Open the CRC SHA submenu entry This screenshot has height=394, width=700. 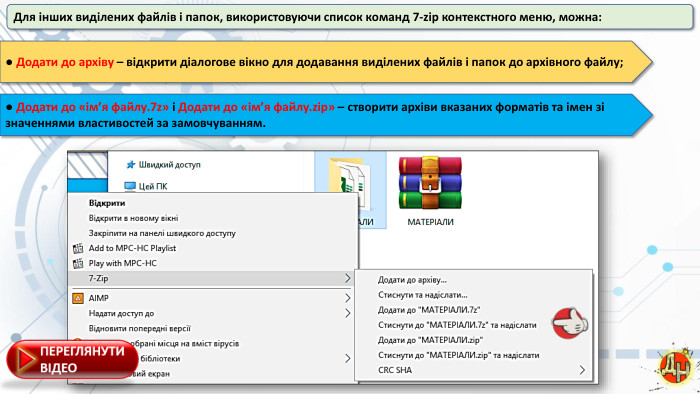pos(474,370)
